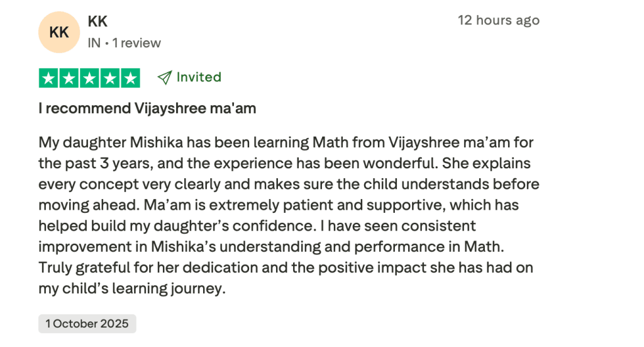Click the '12 hours ago' timestamp
This screenshot has width=644, height=347.
[498, 20]
